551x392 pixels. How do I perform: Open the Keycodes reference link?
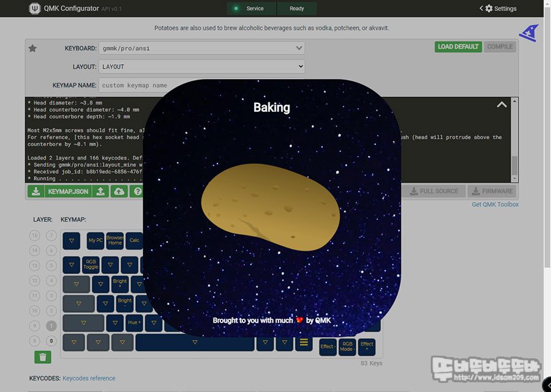point(89,379)
